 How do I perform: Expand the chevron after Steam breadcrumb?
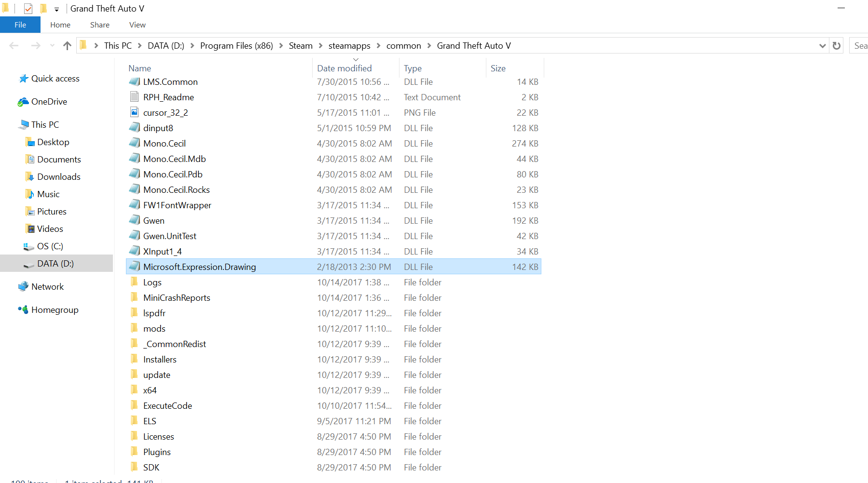click(320, 46)
